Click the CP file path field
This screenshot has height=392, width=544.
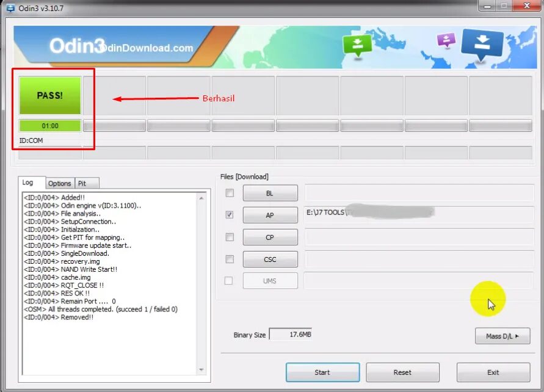(x=419, y=238)
